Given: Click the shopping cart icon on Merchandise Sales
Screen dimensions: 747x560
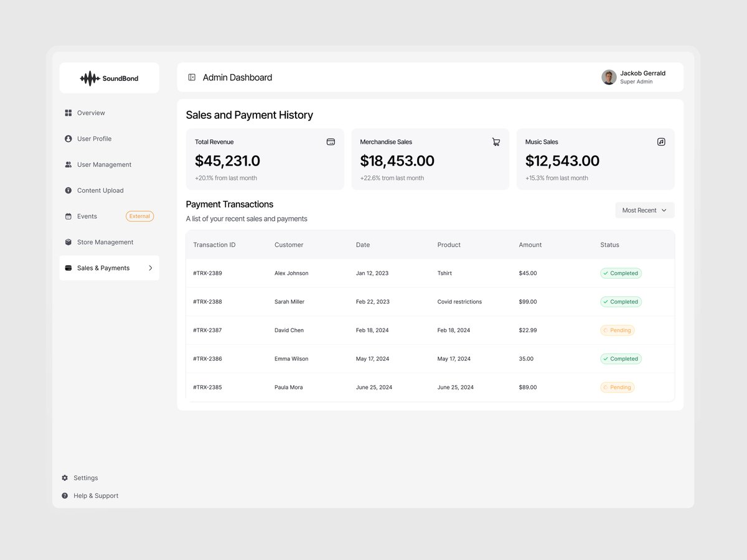Looking at the screenshot, I should 496,142.
